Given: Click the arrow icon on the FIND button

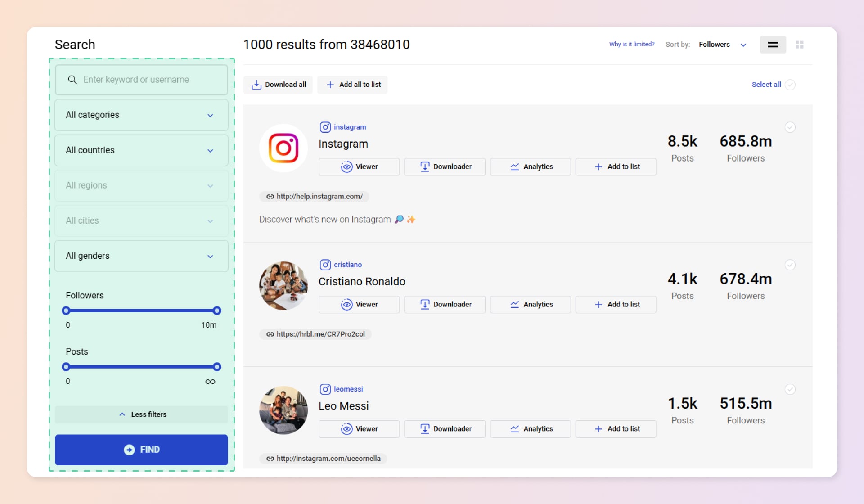Looking at the screenshot, I should coord(129,450).
